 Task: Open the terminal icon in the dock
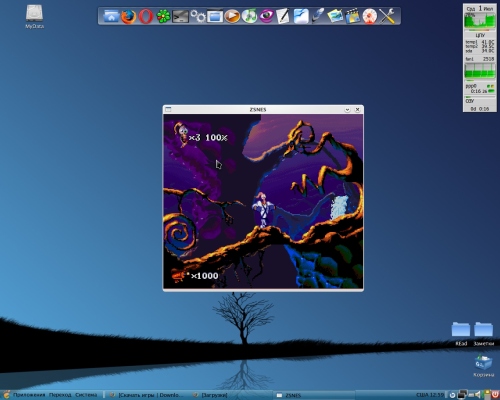pos(180,16)
